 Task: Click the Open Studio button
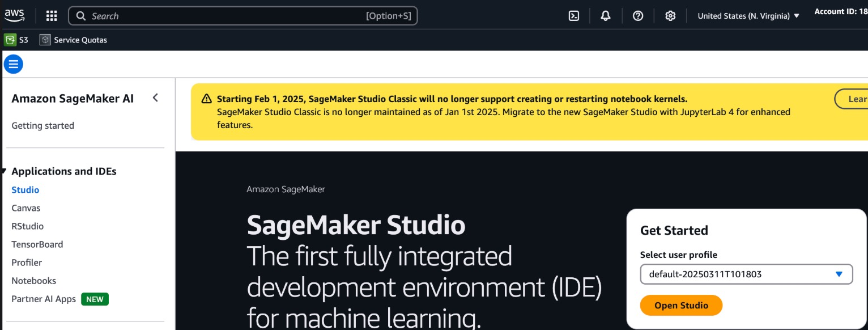681,305
